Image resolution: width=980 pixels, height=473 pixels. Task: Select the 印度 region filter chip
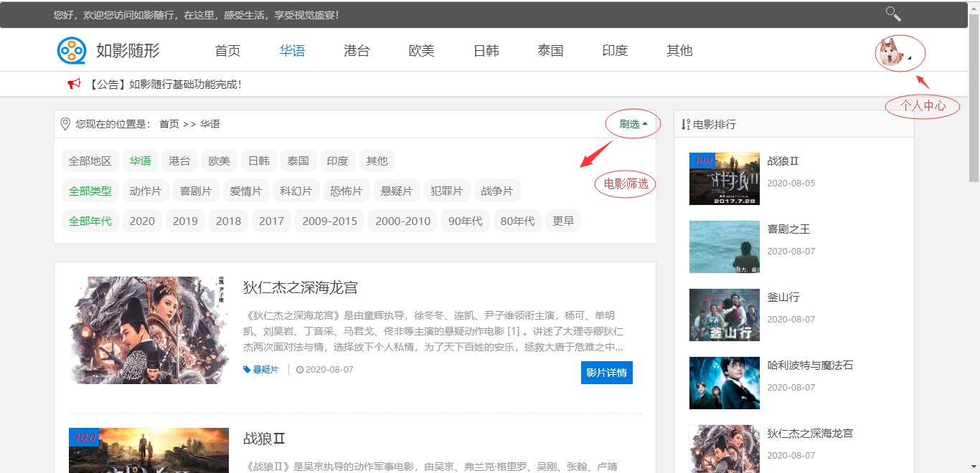tap(338, 161)
